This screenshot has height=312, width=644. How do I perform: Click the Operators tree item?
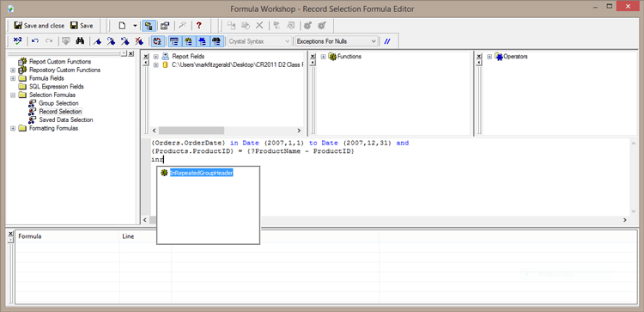click(x=515, y=57)
